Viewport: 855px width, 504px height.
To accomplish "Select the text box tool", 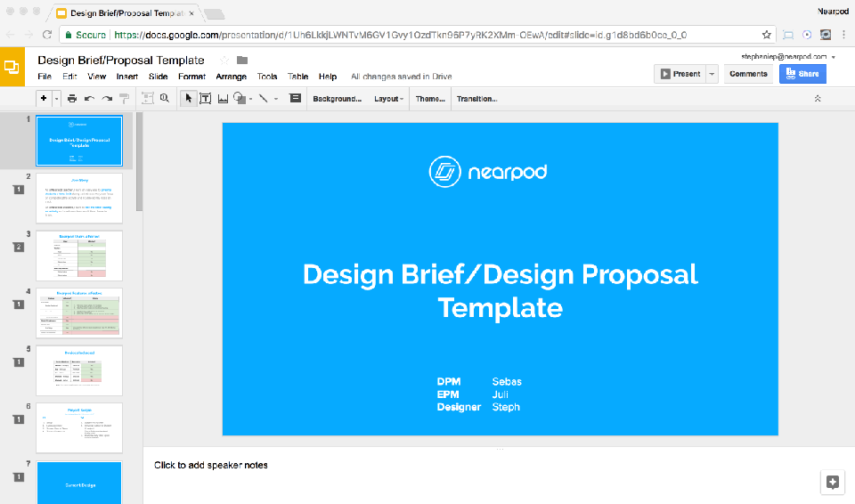I will [x=206, y=99].
